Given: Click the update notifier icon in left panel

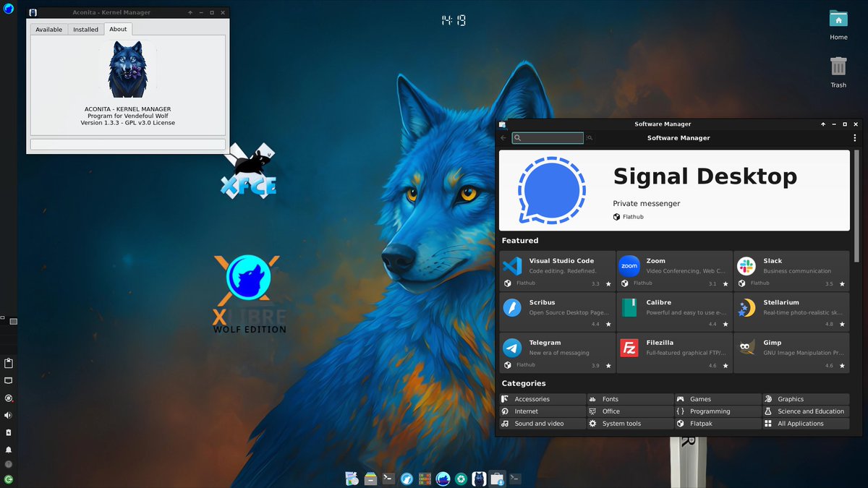Looking at the screenshot, I should coord(9,398).
